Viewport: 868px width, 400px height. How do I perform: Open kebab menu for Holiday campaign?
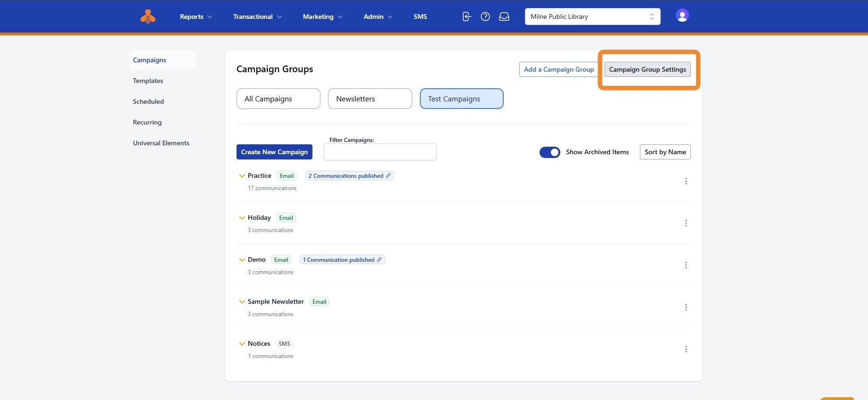click(686, 223)
